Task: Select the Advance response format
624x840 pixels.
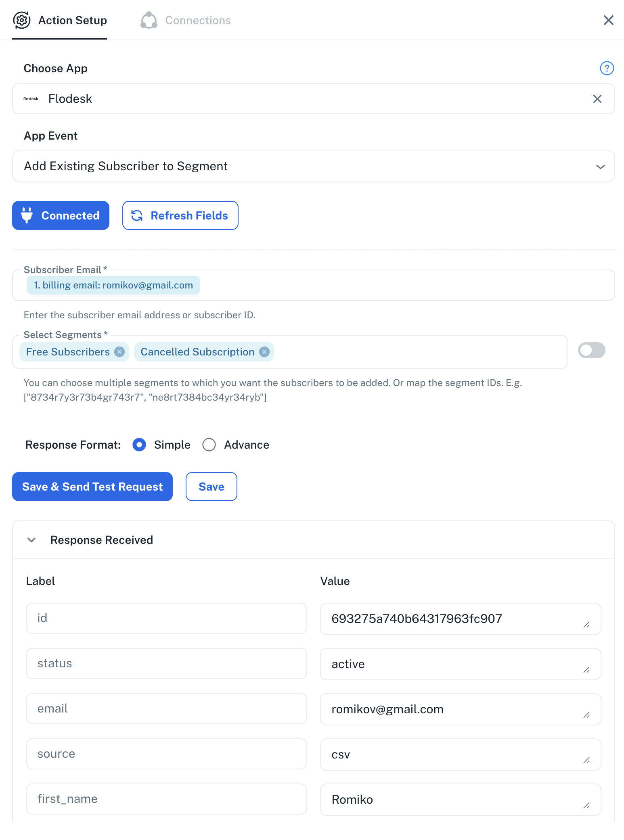Action: click(x=209, y=445)
